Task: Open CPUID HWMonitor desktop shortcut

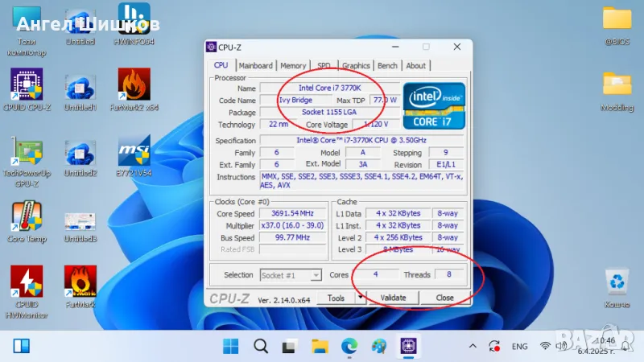Action: [27, 282]
